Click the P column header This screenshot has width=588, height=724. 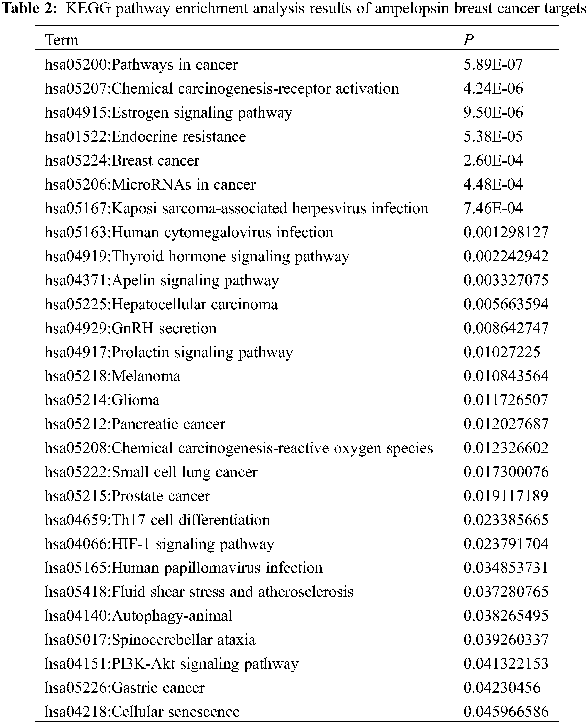[x=468, y=40]
